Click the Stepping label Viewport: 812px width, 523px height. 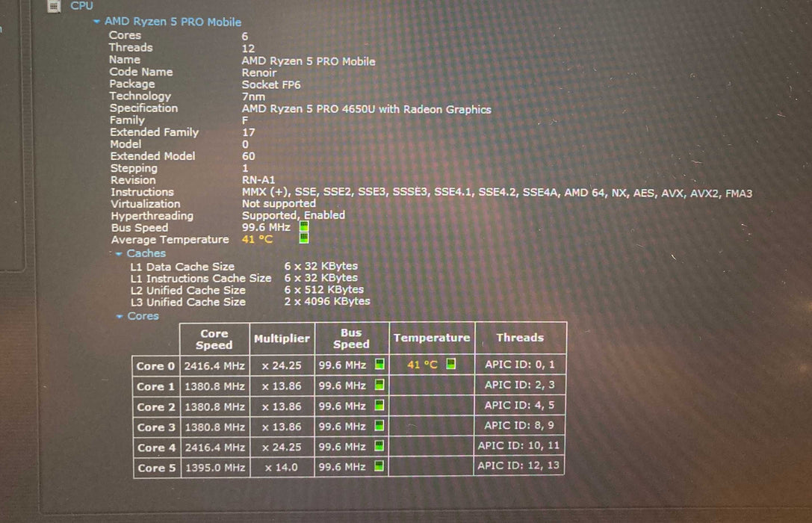click(134, 168)
